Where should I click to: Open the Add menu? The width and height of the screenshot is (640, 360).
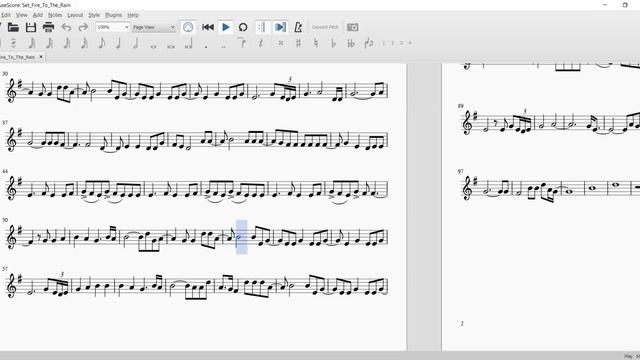38,15
